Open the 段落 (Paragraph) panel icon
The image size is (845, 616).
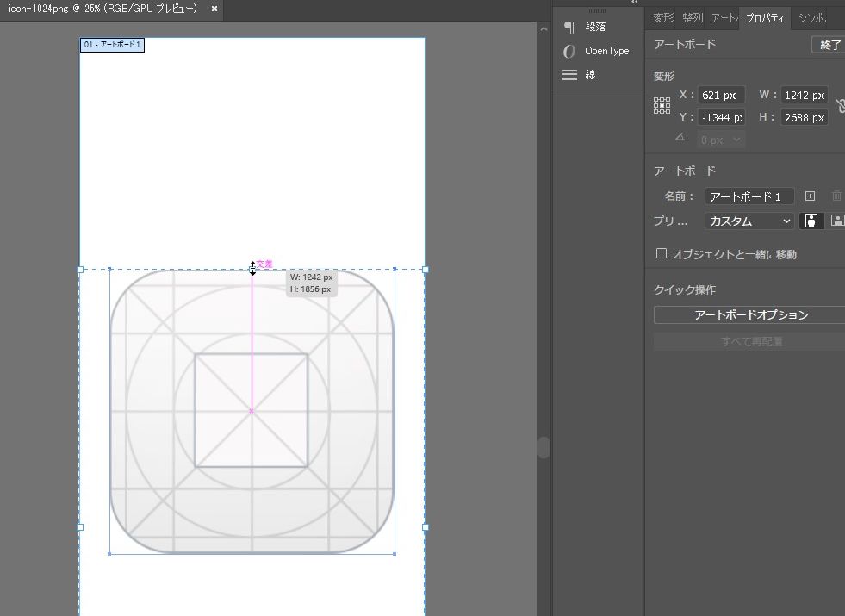(x=569, y=27)
